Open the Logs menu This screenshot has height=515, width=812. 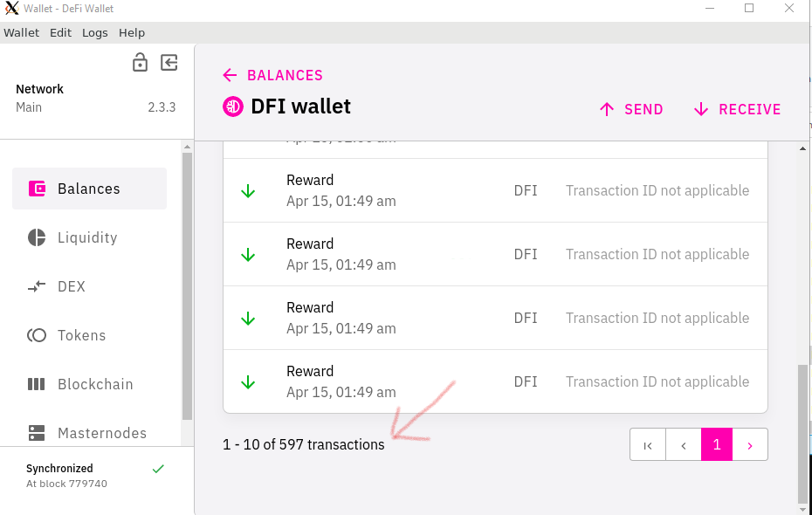95,32
